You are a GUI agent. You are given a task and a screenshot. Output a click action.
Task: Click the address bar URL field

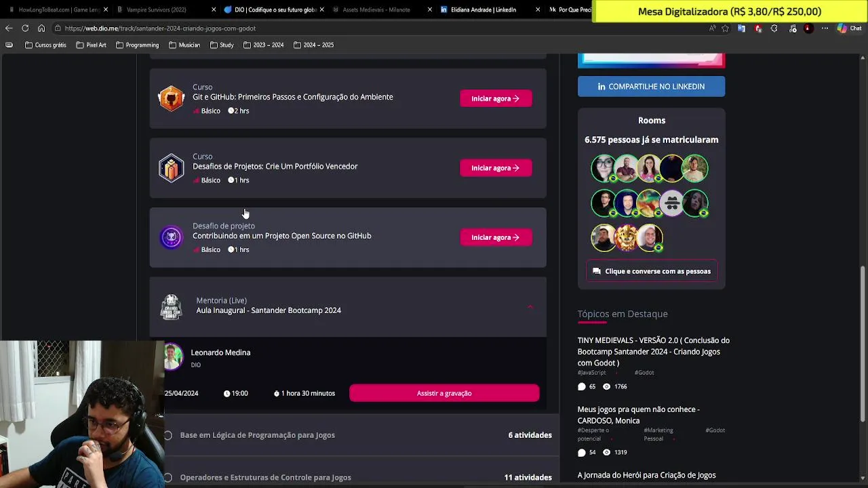point(380,28)
